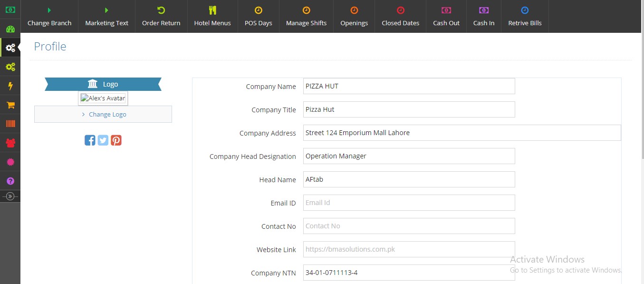Image resolution: width=644 pixels, height=284 pixels.
Task: Click the Email ID input field
Action: tap(409, 203)
